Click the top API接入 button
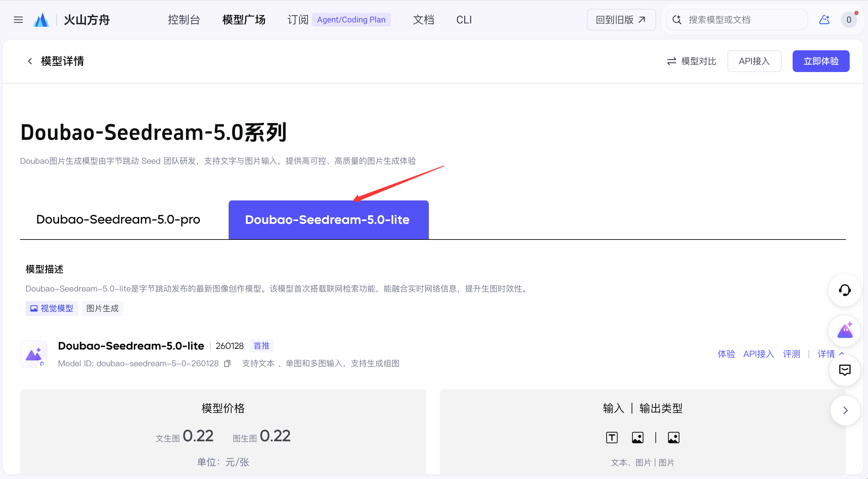Screen dimensions: 868x479 point(754,61)
